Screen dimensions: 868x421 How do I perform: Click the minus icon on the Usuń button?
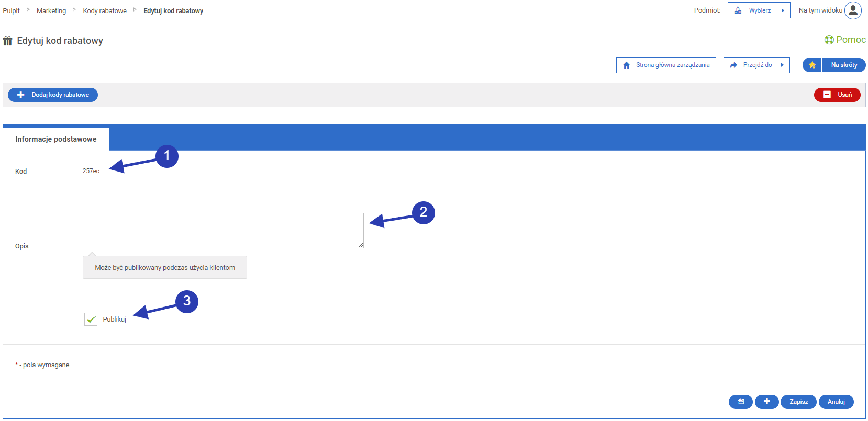[827, 95]
